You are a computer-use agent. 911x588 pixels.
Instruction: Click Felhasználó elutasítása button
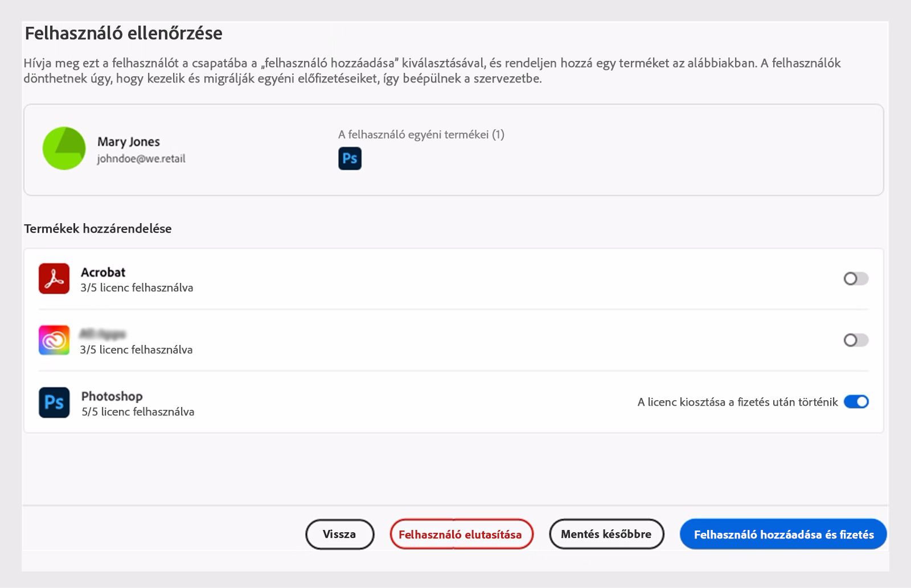[461, 534]
